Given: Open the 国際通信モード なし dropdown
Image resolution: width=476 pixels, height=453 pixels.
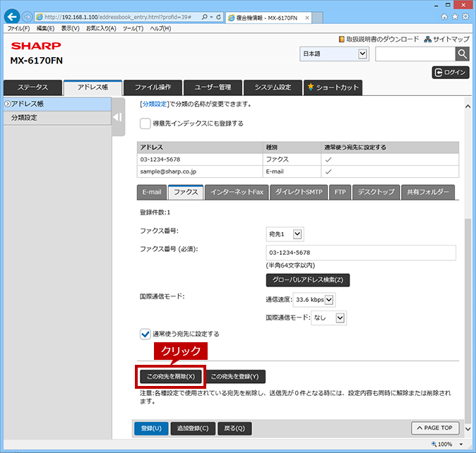Looking at the screenshot, I should click(329, 318).
